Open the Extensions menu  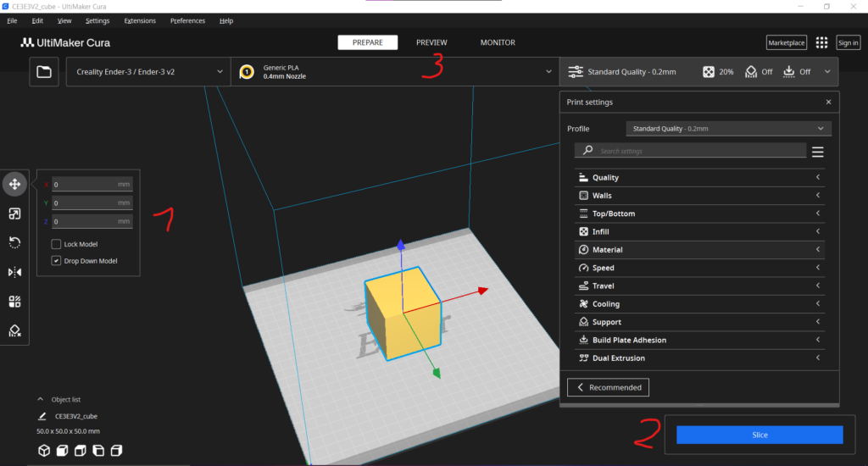[140, 20]
